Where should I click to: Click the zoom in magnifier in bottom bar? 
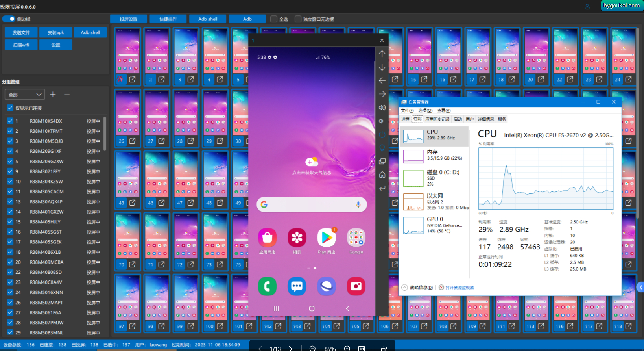click(x=347, y=348)
